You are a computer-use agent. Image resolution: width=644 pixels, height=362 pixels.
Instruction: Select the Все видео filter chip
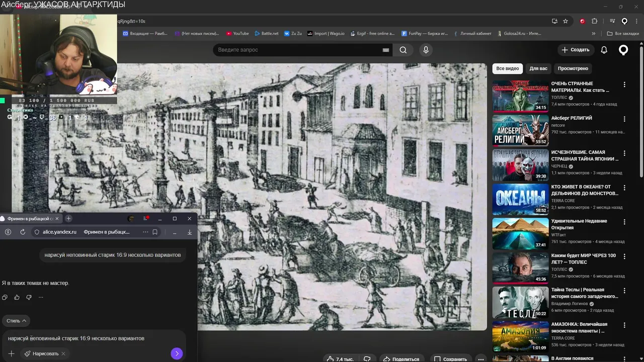507,68
